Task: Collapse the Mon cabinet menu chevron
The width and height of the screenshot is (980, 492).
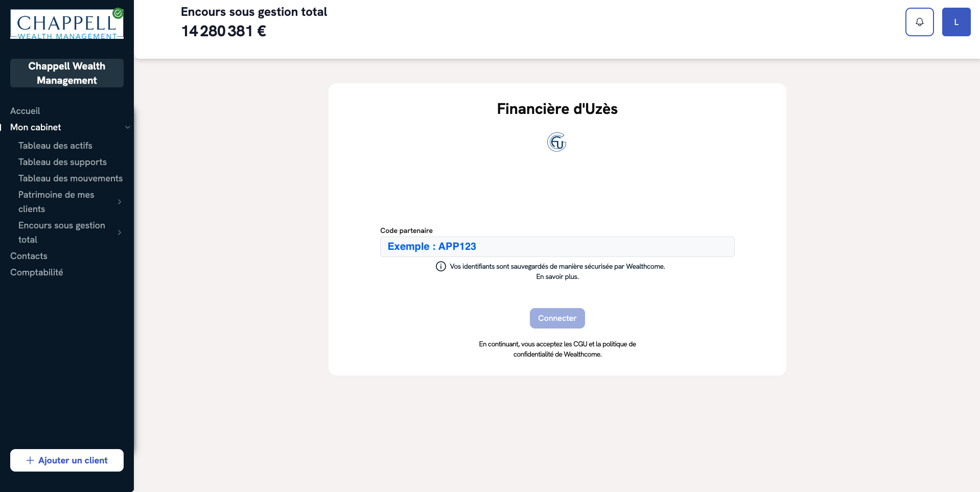Action: pos(127,127)
